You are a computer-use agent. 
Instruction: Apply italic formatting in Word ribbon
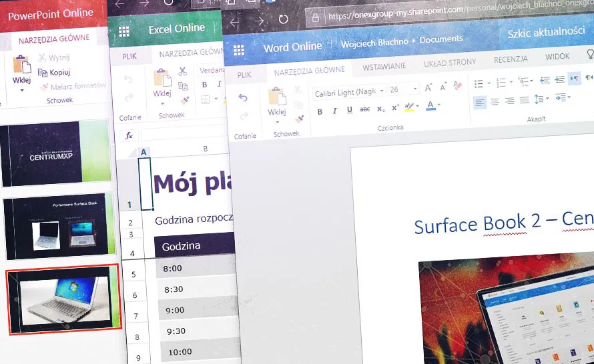pyautogui.click(x=334, y=111)
